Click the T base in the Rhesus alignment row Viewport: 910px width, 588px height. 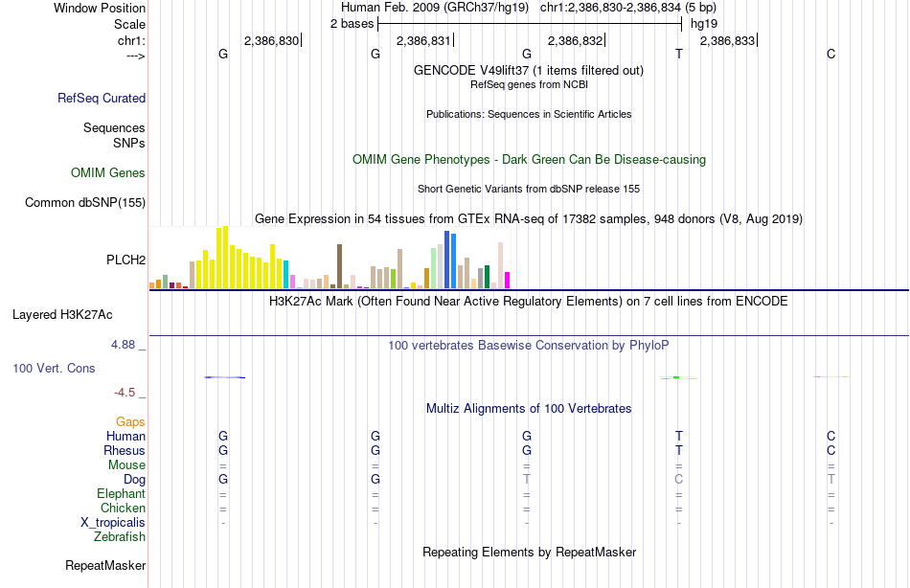coord(679,451)
